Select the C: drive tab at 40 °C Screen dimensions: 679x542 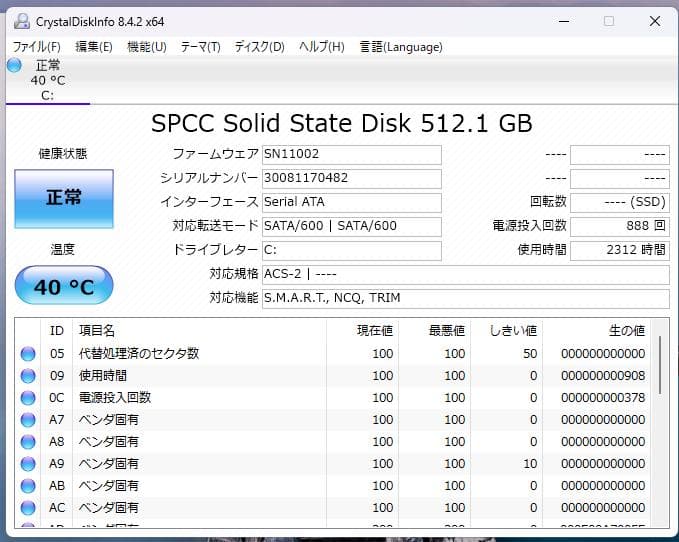[x=48, y=81]
